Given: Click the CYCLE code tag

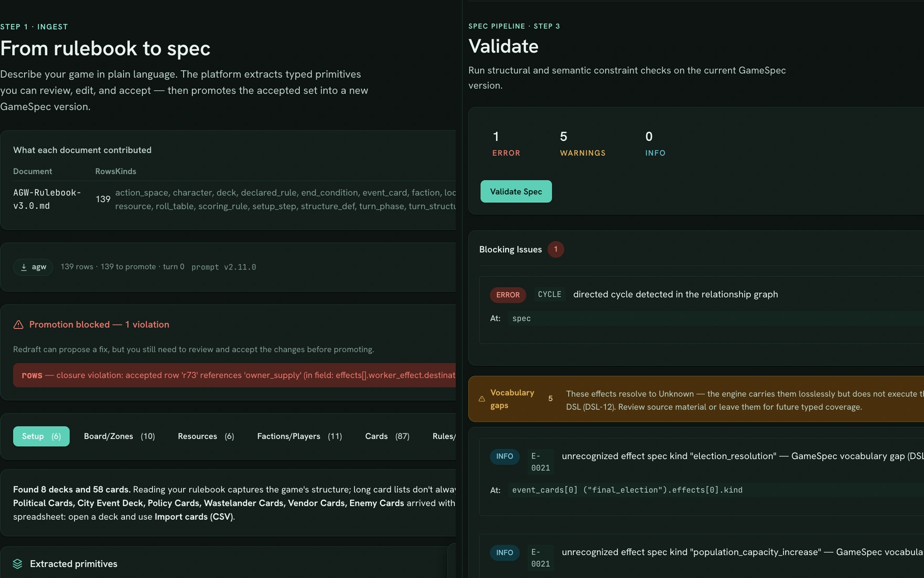Looking at the screenshot, I should 550,294.
